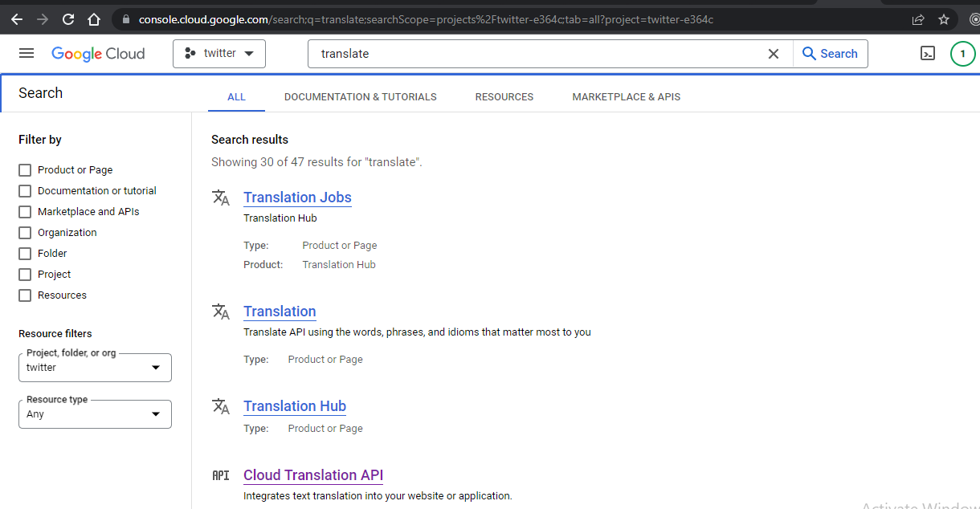Expand the Resource type dropdown
Viewport: 980px width, 509px height.
coord(95,414)
